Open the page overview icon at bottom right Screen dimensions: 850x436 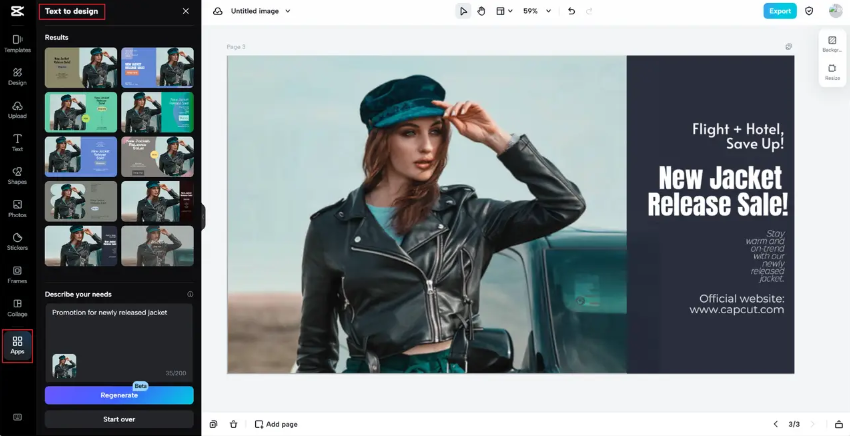coord(839,424)
